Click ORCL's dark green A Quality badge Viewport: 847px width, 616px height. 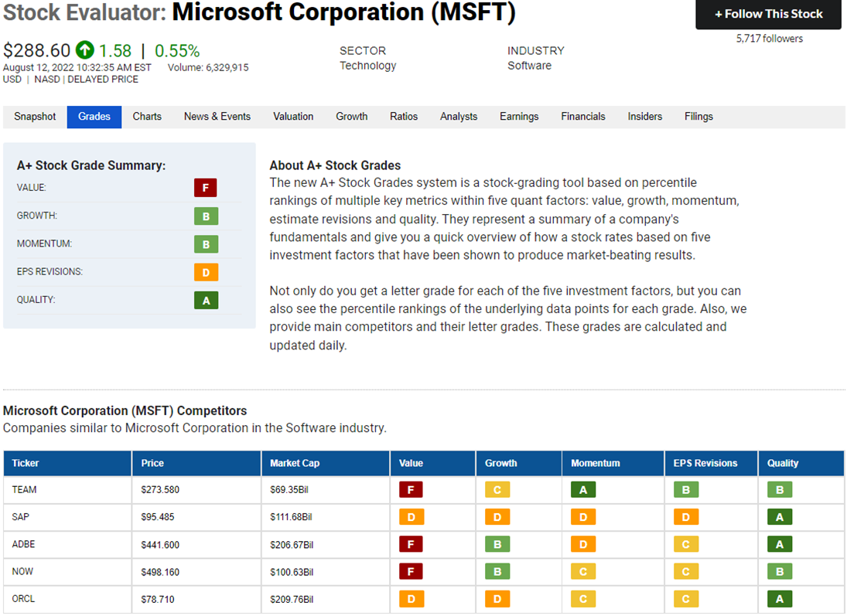click(780, 599)
